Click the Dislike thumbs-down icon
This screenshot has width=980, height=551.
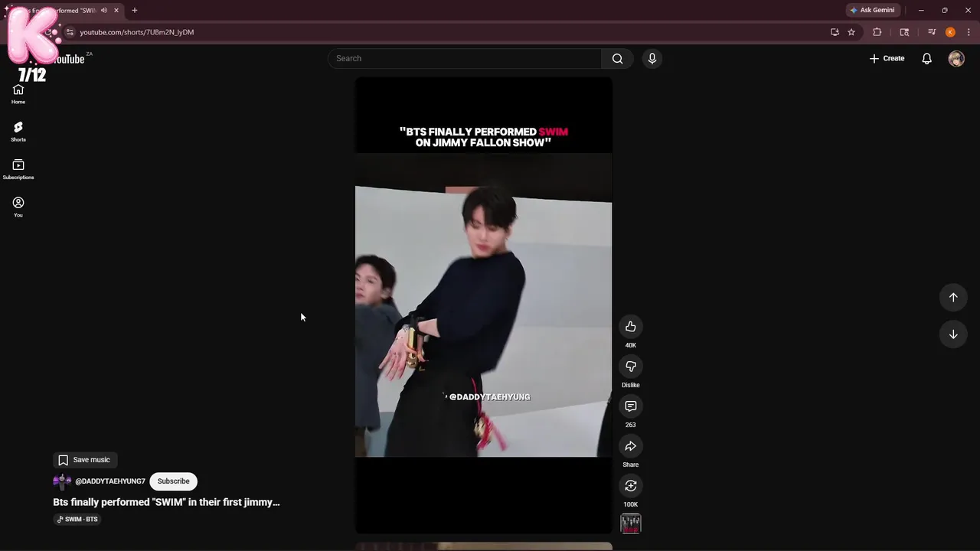click(630, 367)
